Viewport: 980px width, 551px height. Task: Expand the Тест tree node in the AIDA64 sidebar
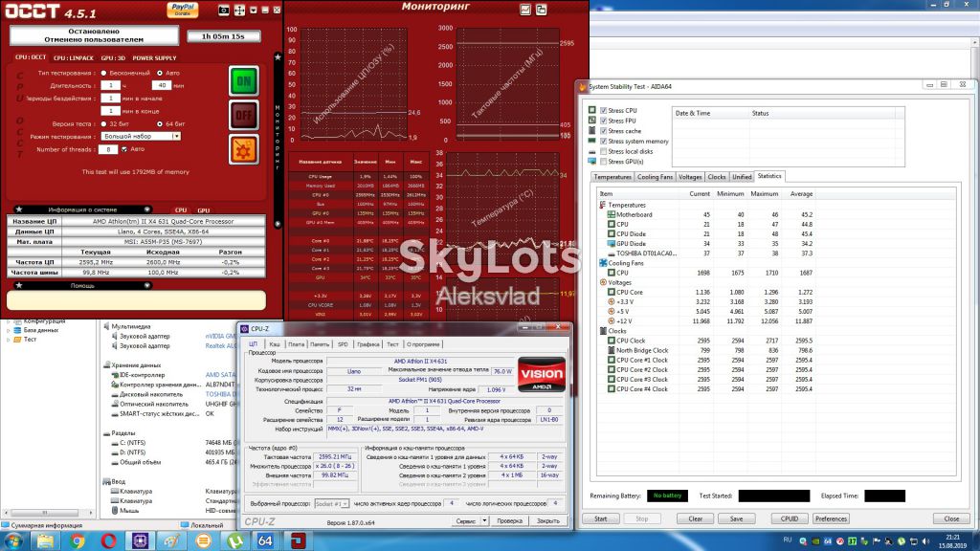[x=8, y=340]
